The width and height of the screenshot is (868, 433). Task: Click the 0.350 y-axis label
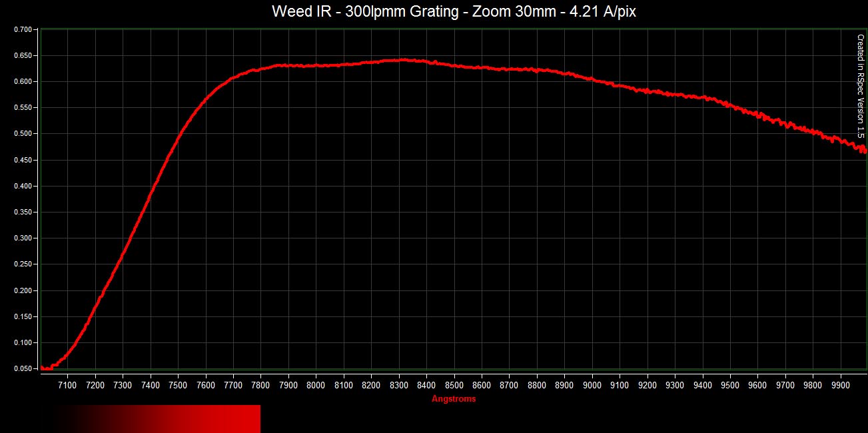click(23, 213)
